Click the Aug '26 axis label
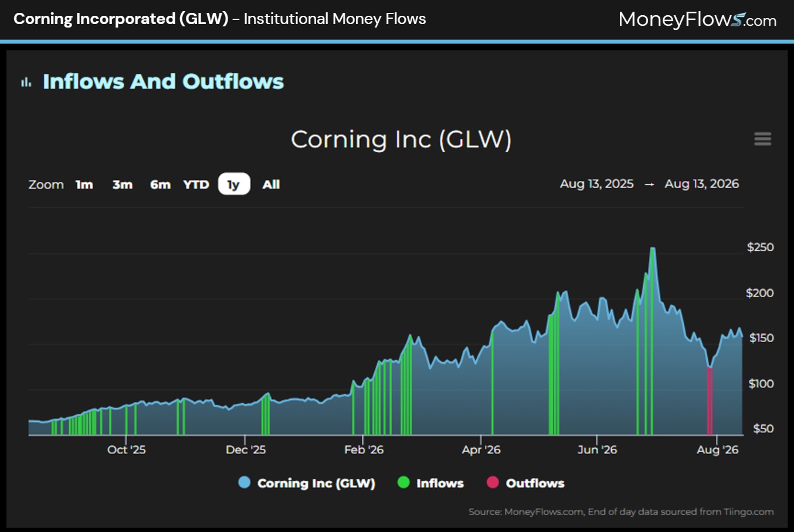The image size is (794, 532). 717,449
